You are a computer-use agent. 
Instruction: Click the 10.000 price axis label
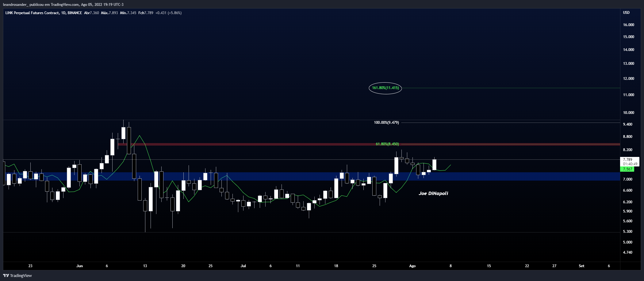click(x=628, y=113)
